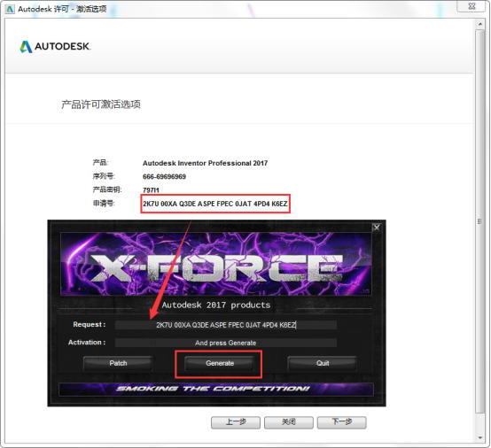Viewport: 491px width, 448px height.
Task: Click the Patch button in X-Force
Action: [x=118, y=363]
